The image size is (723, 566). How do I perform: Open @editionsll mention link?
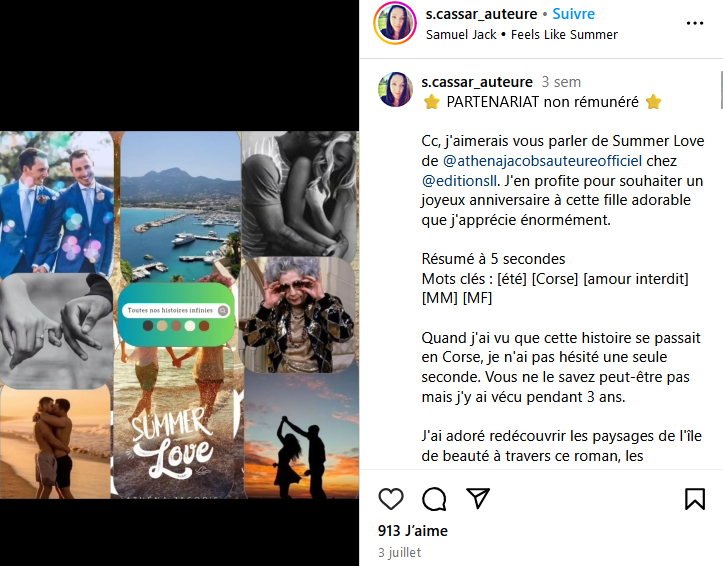[x=459, y=181]
